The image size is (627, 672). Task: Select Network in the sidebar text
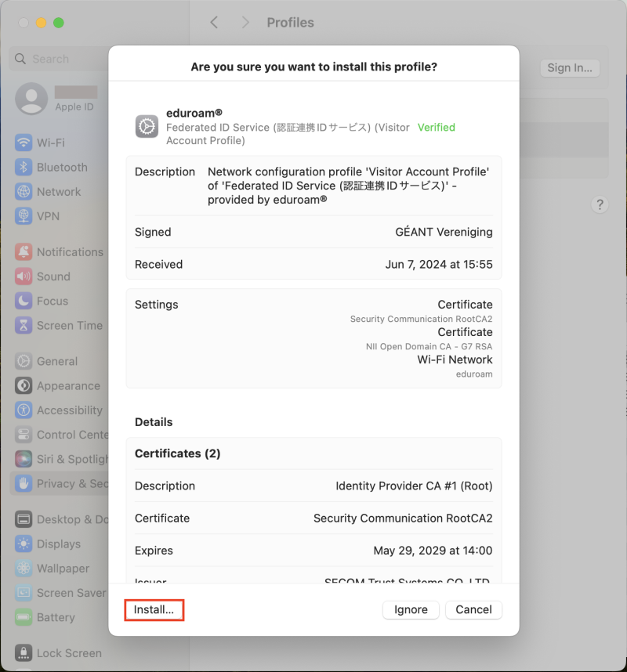(x=59, y=192)
